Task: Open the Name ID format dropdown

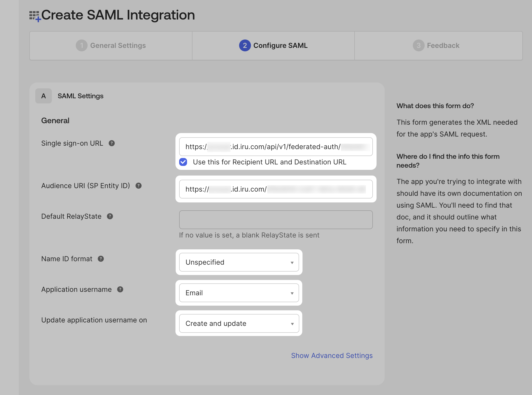Action: (x=239, y=262)
